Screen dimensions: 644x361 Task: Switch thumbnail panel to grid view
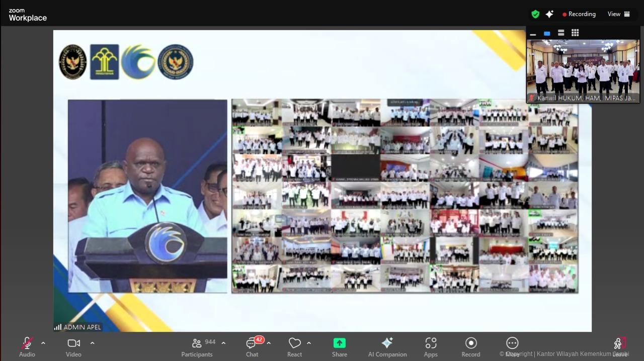tap(575, 33)
